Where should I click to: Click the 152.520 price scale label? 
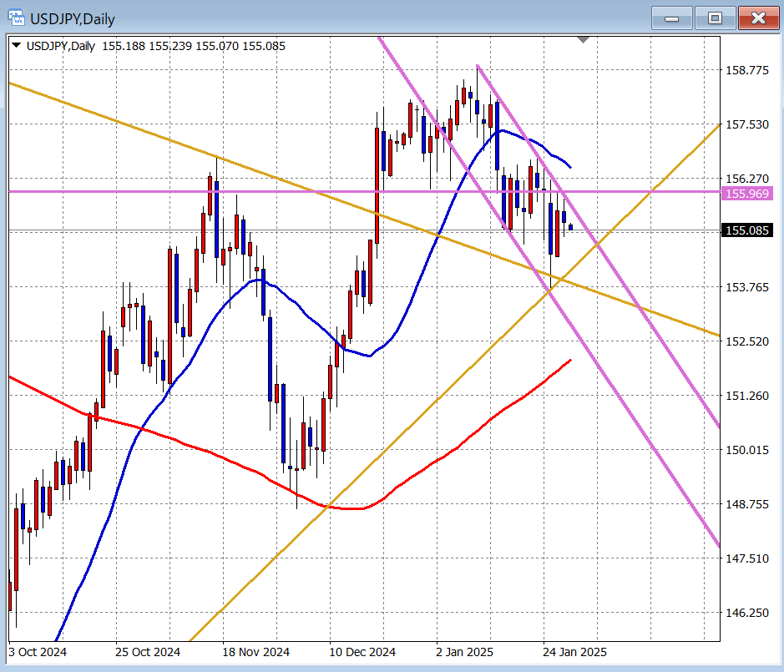pyautogui.click(x=747, y=341)
